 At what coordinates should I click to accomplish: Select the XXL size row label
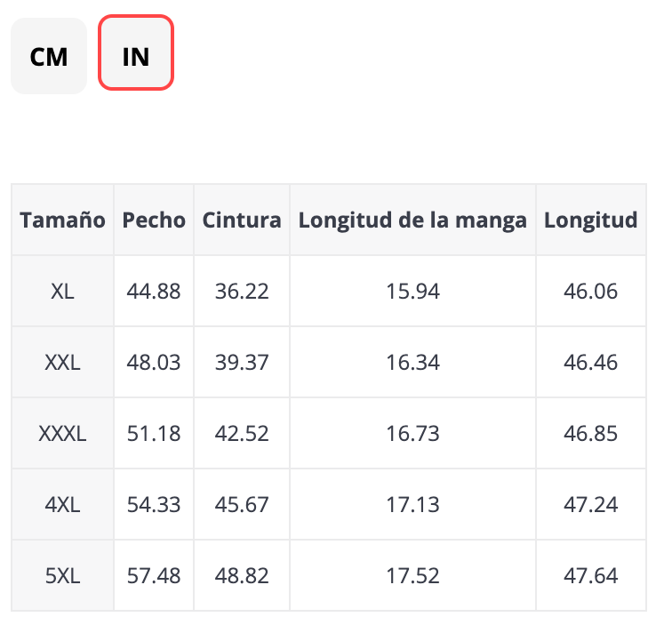pos(62,362)
